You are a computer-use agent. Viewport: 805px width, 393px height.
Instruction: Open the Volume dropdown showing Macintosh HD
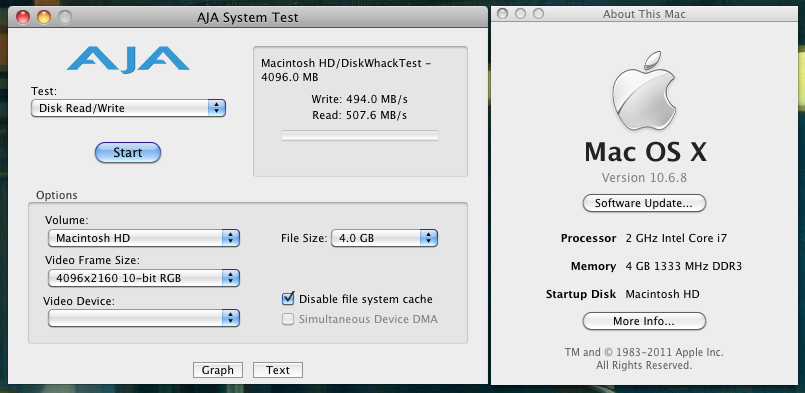click(x=144, y=238)
